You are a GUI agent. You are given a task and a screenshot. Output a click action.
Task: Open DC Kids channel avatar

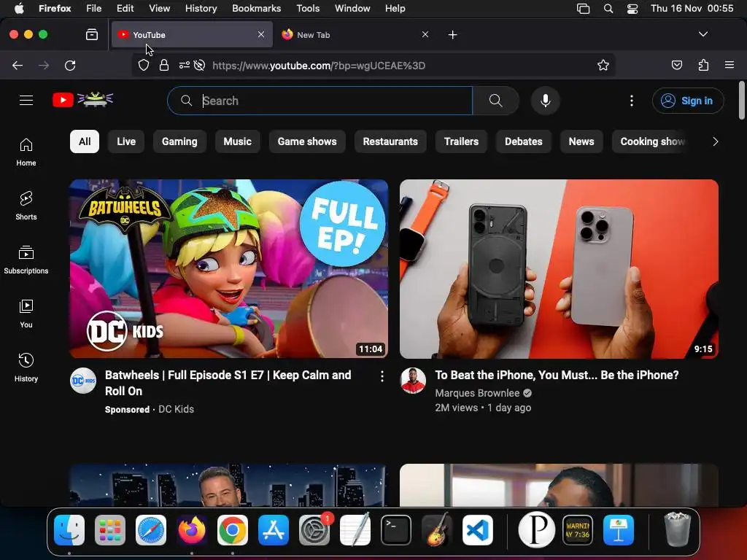tap(83, 381)
